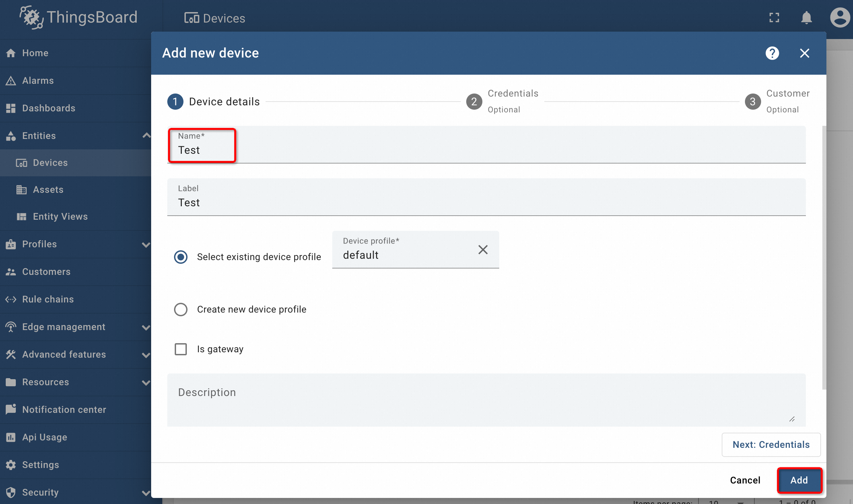
Task: Go to step 1 Device details
Action: [213, 102]
